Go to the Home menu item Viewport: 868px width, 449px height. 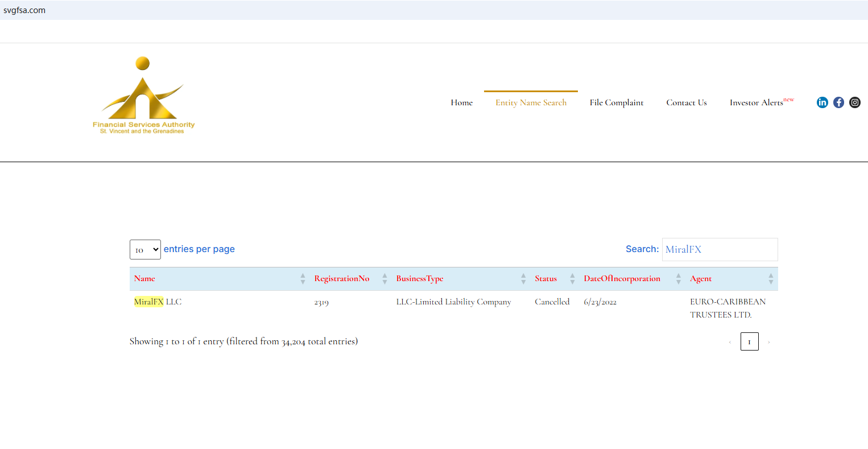point(461,103)
